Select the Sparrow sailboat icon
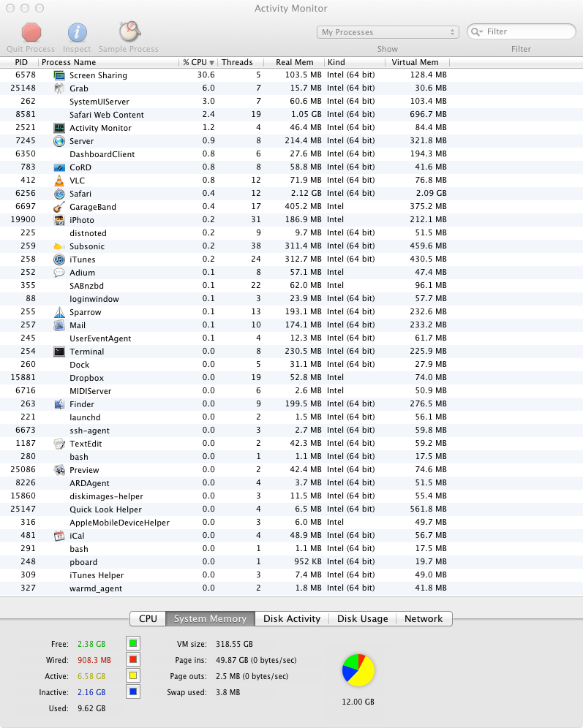Viewport: 583px width, 728px height. (59, 312)
